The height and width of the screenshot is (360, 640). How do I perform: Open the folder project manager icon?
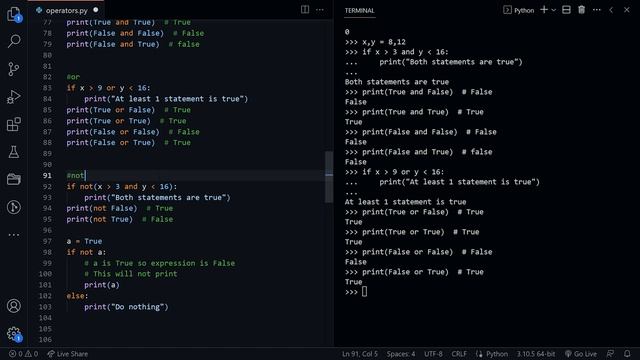[x=14, y=179]
